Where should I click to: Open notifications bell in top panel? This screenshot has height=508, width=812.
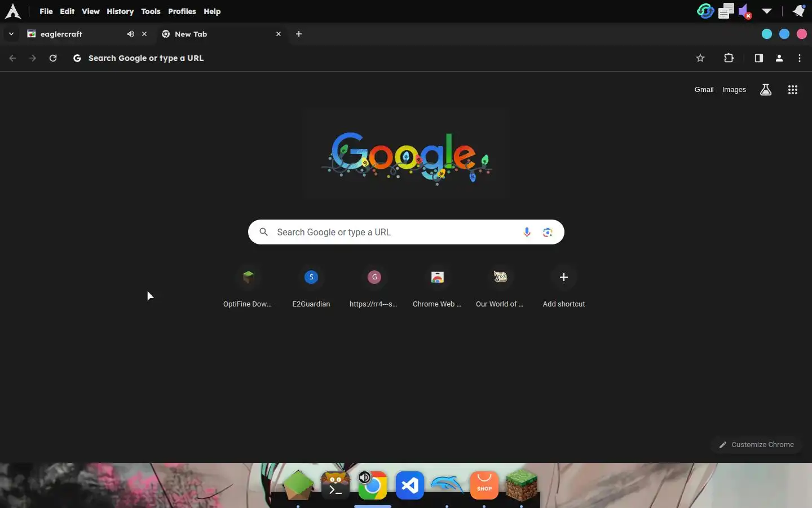[x=798, y=11]
